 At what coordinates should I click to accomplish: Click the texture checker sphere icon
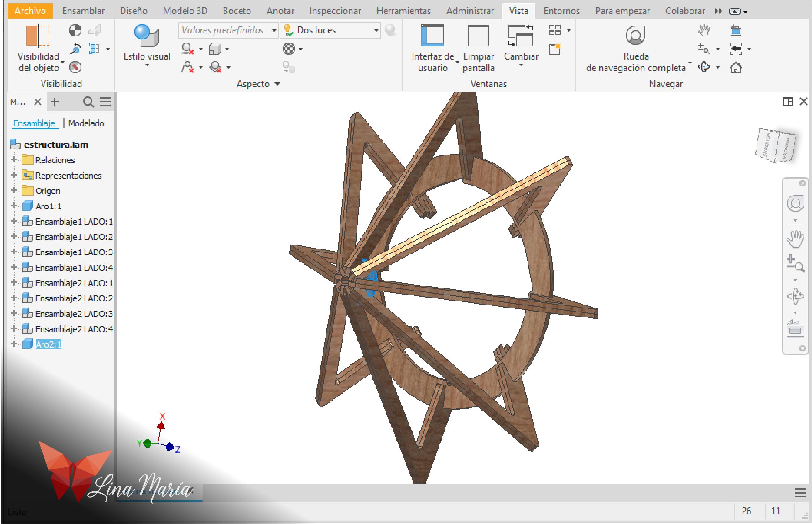pyautogui.click(x=289, y=49)
